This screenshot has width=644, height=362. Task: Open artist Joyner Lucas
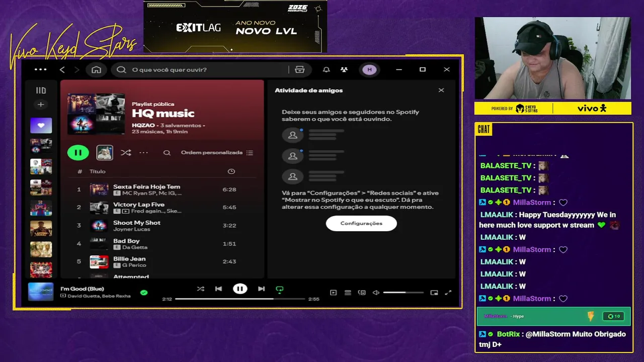coord(132,229)
